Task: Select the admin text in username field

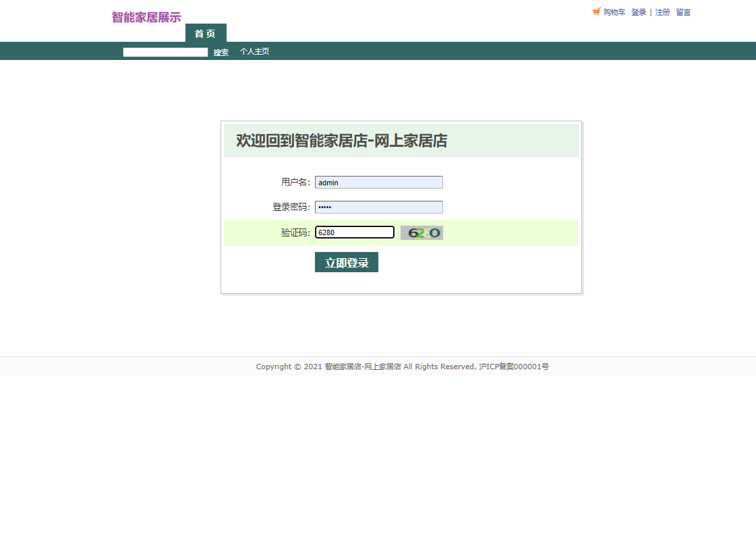Action: (330, 182)
